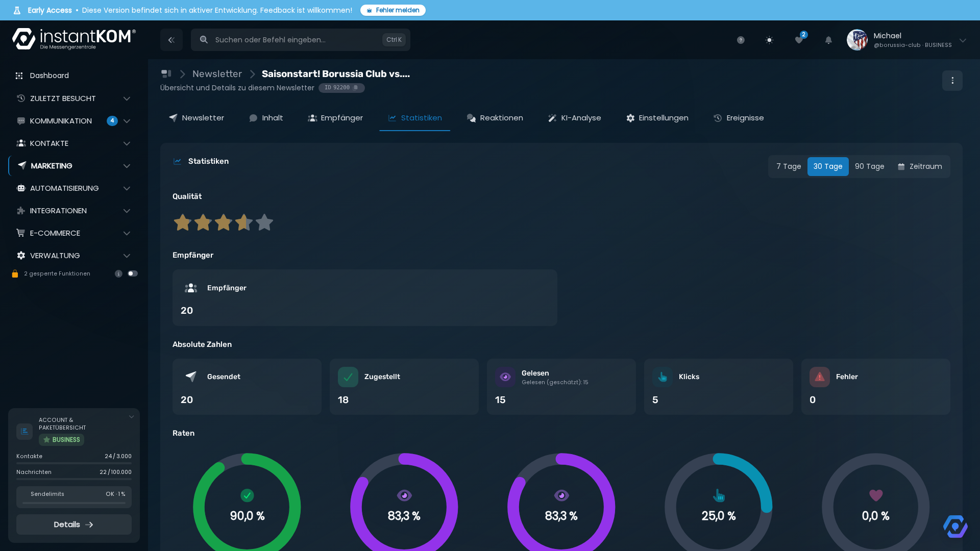Expand the KOMMUNIKATION sidebar section
980x551 pixels.
(x=73, y=121)
